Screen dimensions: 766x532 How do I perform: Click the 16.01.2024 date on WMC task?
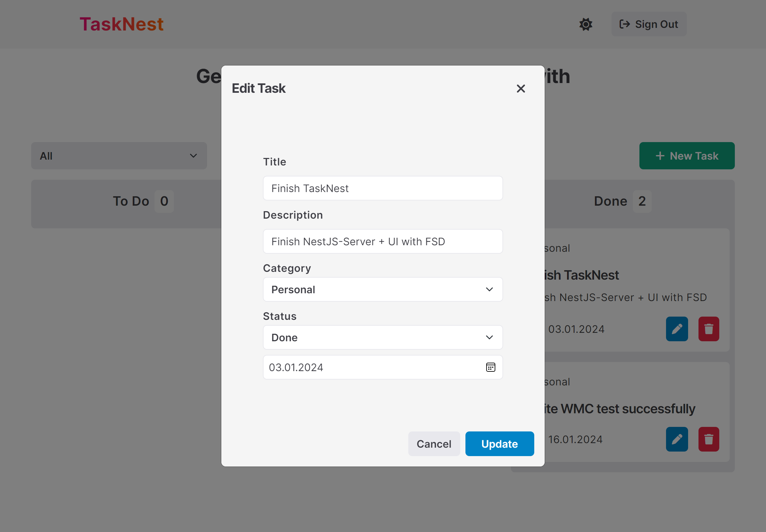click(x=575, y=439)
